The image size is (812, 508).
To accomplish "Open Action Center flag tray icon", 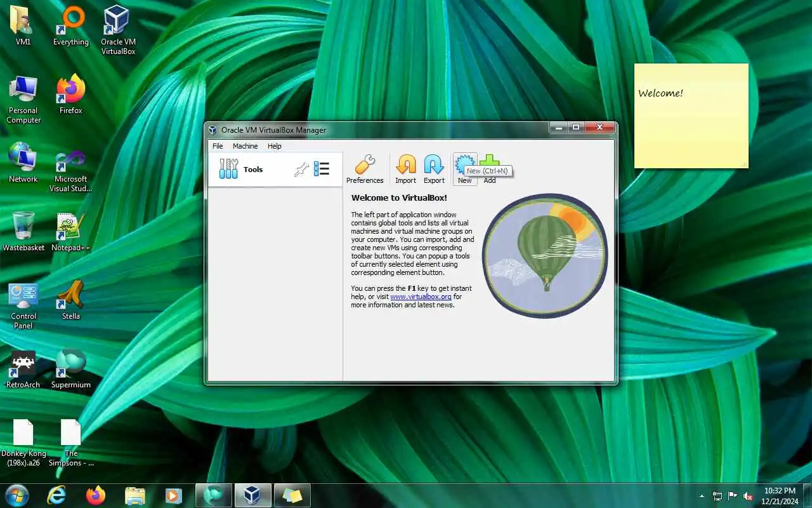I will (x=733, y=496).
